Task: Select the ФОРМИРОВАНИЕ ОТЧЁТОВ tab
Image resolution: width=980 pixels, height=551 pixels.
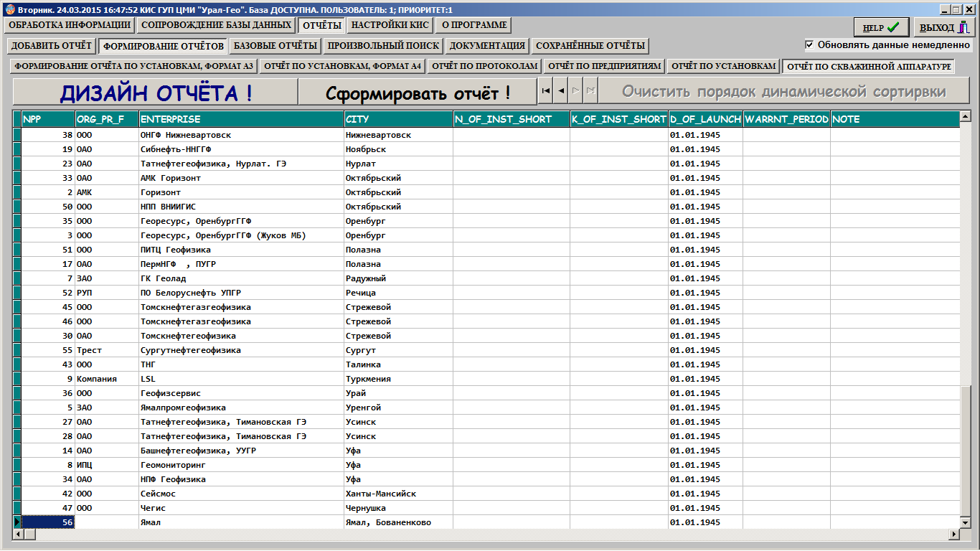Action: (163, 47)
